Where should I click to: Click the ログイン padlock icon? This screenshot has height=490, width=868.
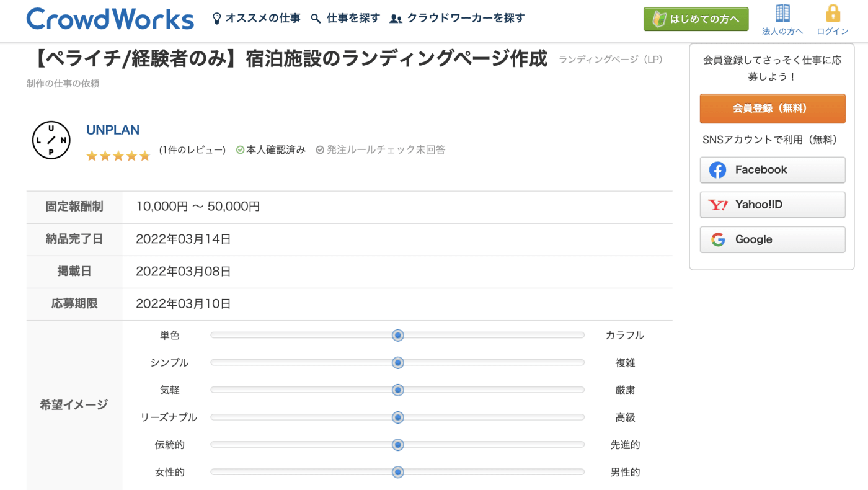pyautogui.click(x=833, y=13)
